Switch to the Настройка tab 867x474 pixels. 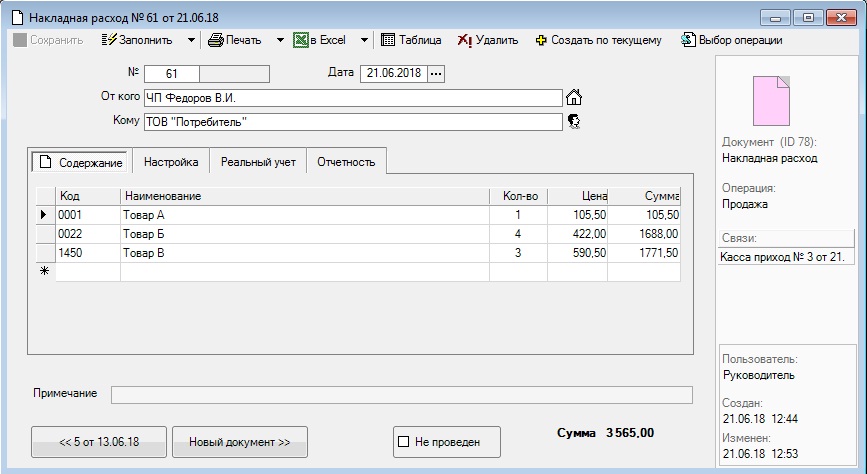(x=171, y=162)
